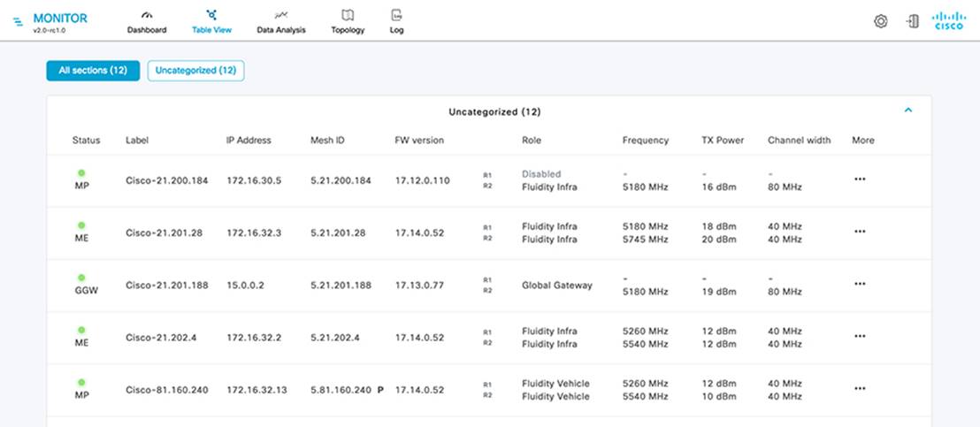Open the More menu for Cisco-21.201.188
Viewport: 980px width, 427px height.
point(860,284)
